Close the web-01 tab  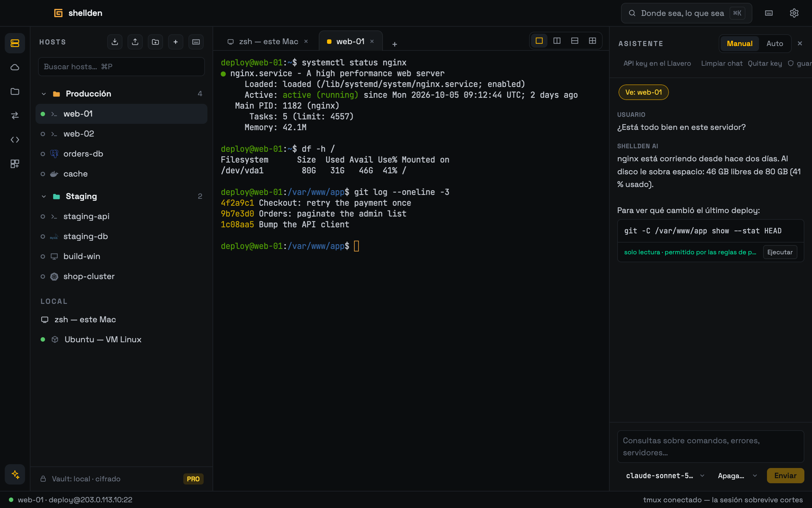[x=372, y=41]
